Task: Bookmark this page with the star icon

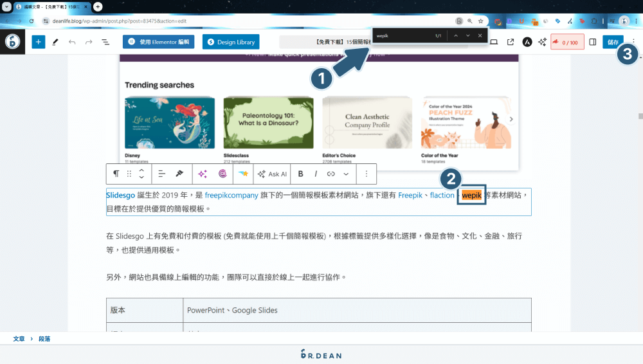Action: (480, 21)
